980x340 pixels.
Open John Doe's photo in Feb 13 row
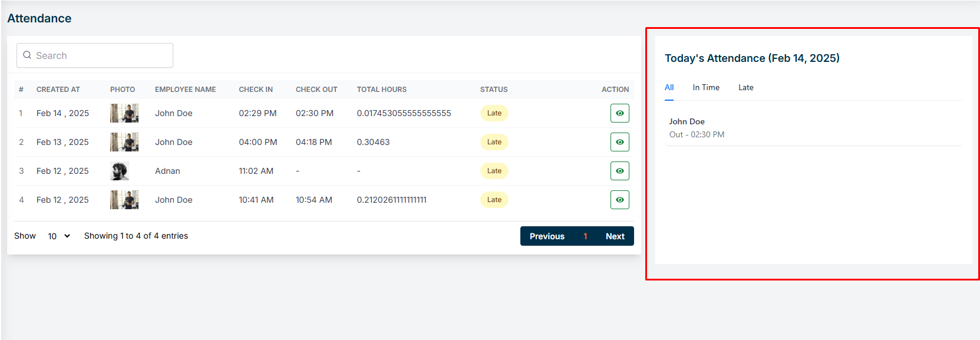[x=124, y=142]
